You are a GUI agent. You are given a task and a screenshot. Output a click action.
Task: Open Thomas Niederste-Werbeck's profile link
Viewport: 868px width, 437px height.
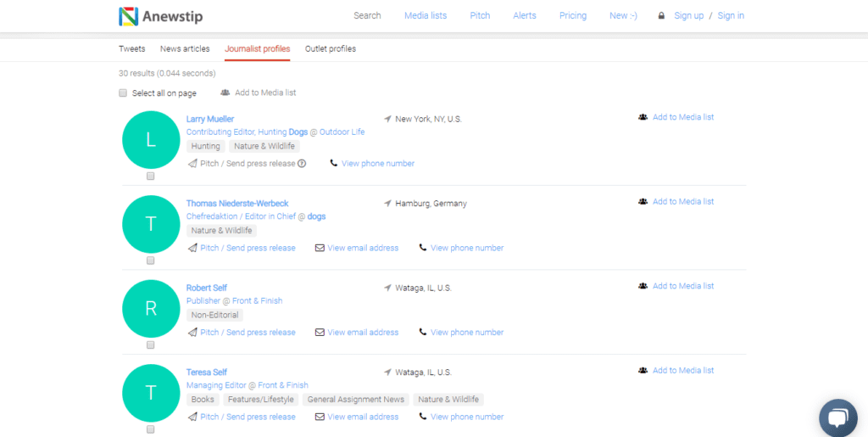[x=237, y=204]
